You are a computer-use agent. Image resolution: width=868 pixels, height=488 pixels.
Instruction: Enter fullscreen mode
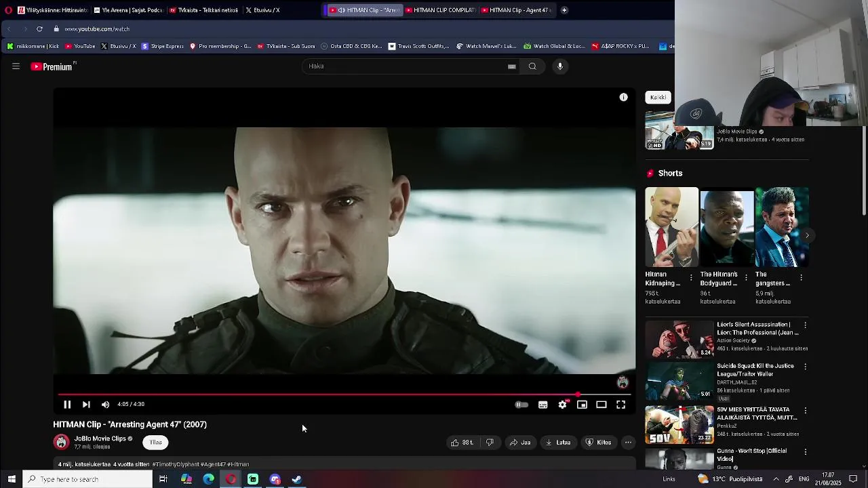(x=620, y=405)
